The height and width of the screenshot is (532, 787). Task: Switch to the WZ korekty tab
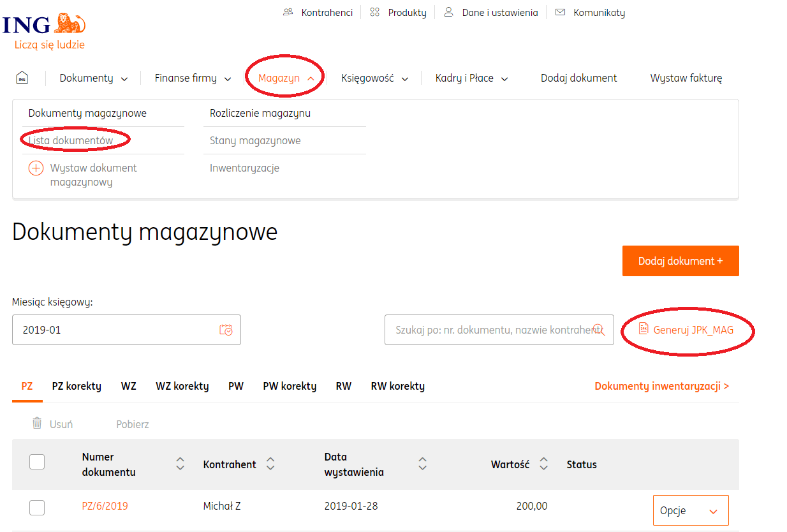[x=182, y=386]
